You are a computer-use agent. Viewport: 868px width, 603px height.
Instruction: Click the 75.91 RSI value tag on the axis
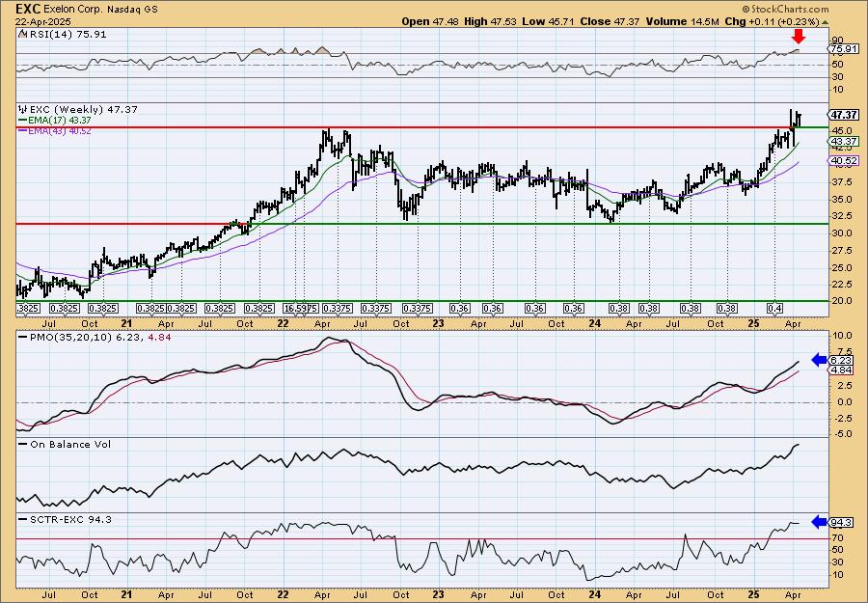(843, 49)
